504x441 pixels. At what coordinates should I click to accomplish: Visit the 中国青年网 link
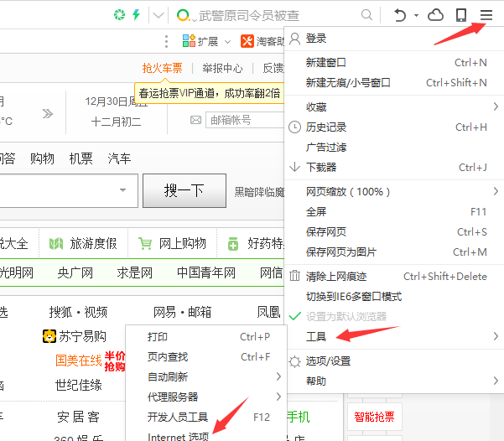206,272
